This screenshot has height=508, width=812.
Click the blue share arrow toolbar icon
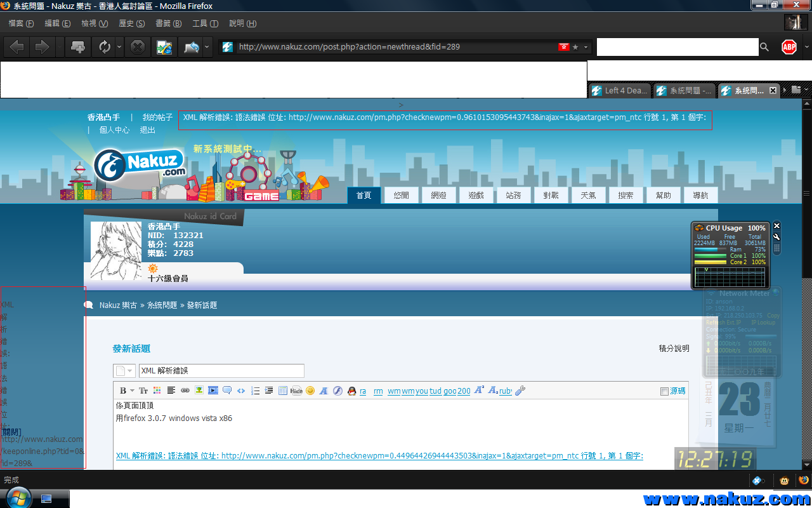click(192, 47)
